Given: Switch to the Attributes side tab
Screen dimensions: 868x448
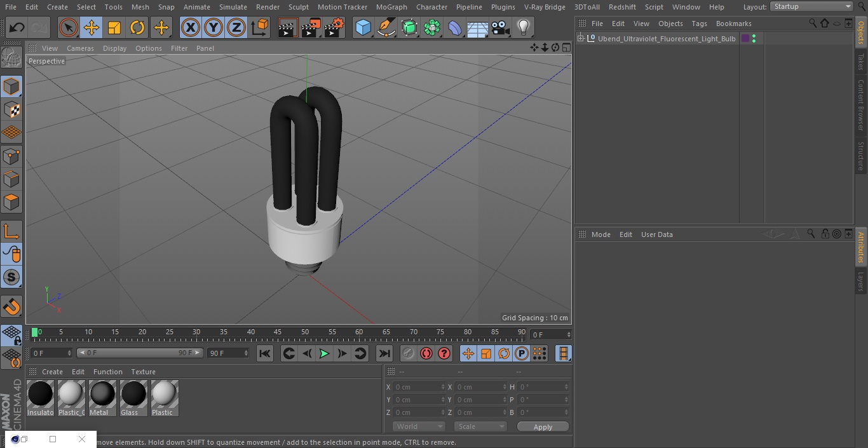Looking at the screenshot, I should click(861, 247).
